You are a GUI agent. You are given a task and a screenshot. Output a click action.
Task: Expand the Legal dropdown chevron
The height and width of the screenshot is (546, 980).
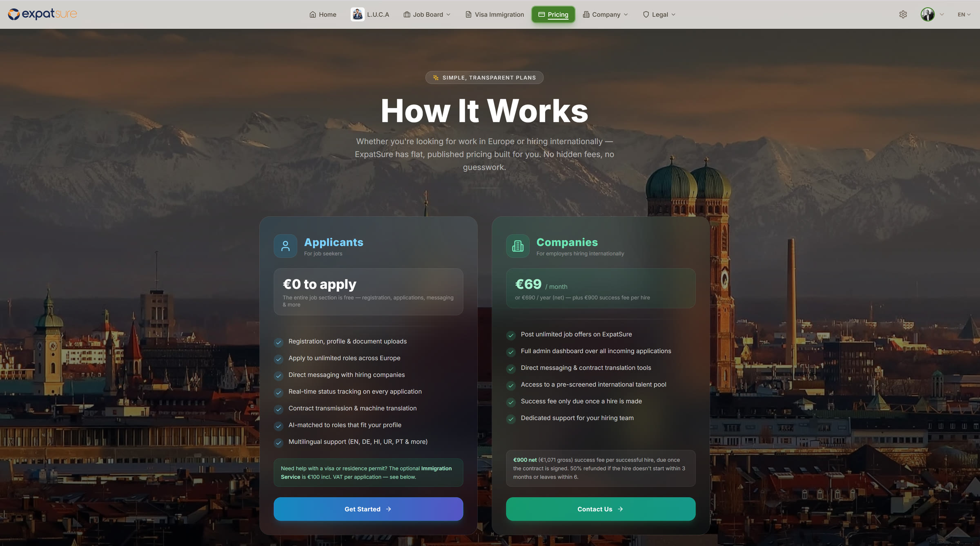(x=673, y=14)
